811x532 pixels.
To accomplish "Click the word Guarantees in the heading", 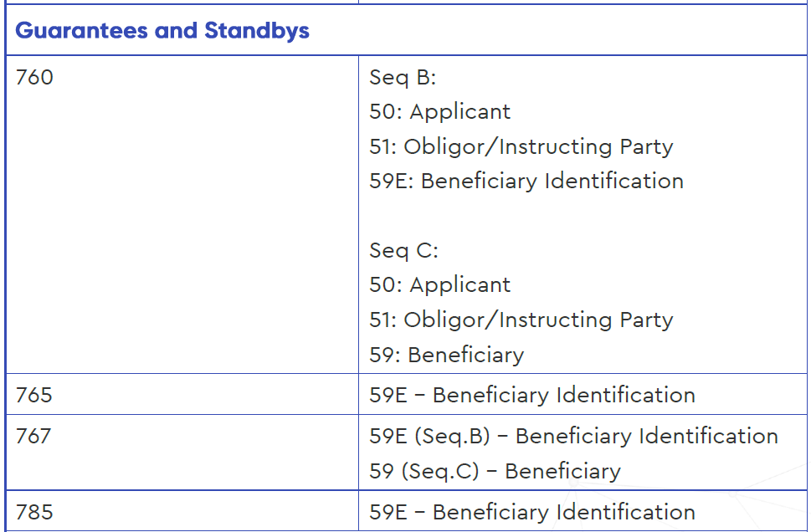I will pos(81,30).
